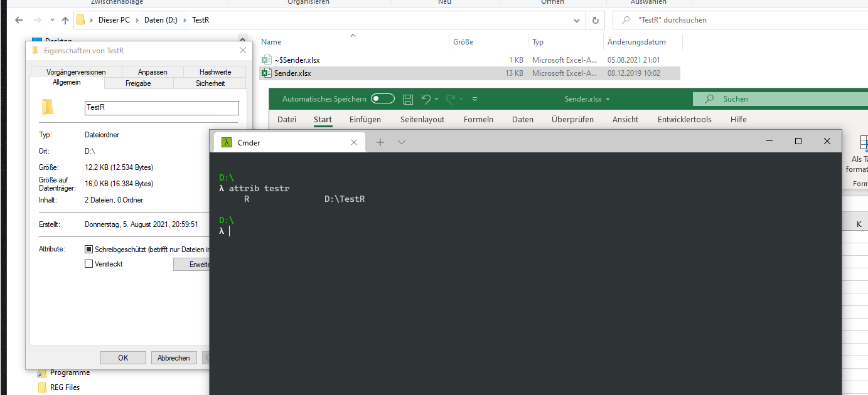Switch to Allgemein tab in properties
The height and width of the screenshot is (395, 868).
tap(67, 83)
